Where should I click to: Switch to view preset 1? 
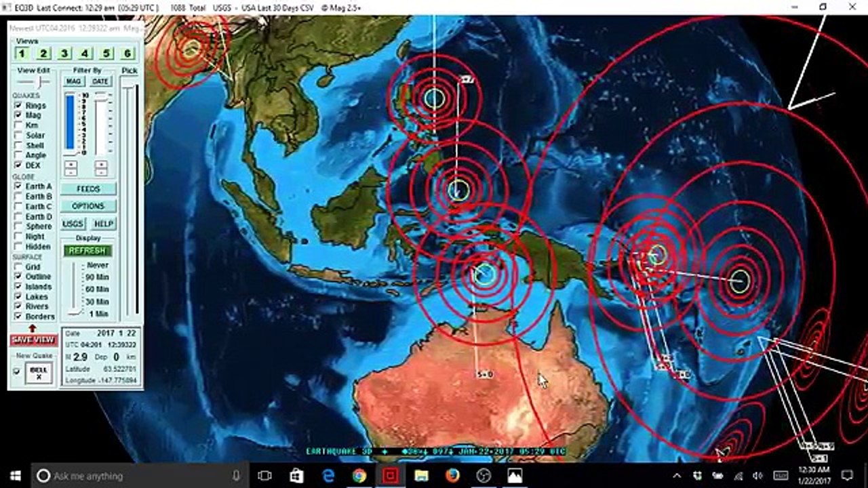22,54
